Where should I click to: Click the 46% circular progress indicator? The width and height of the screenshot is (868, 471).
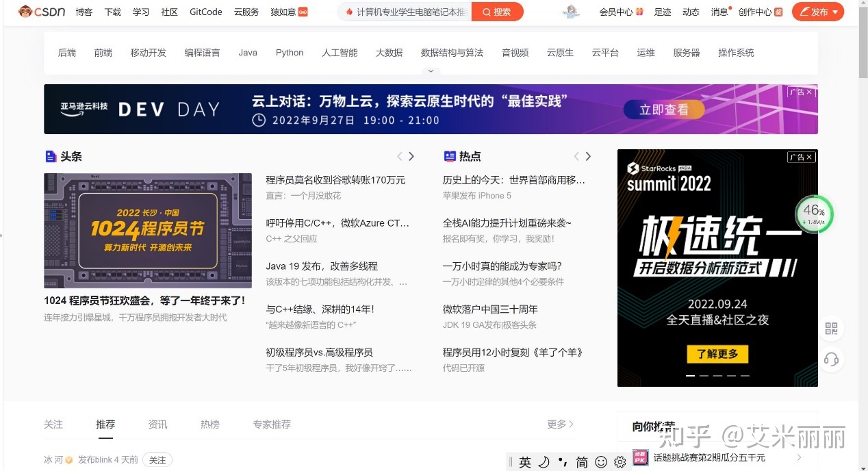point(814,214)
